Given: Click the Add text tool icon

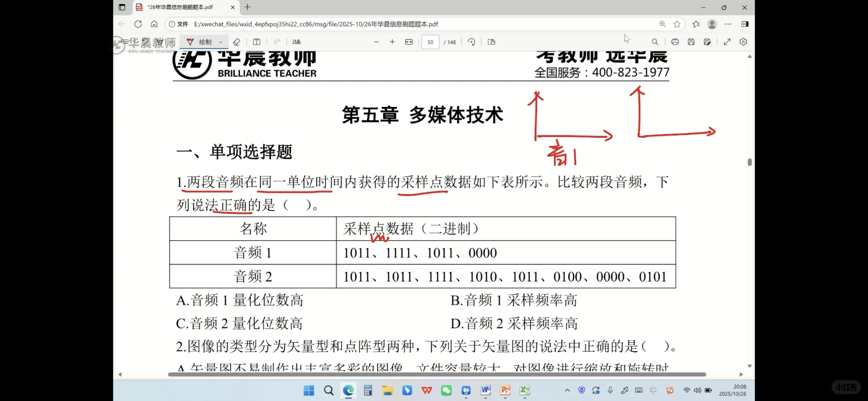Looking at the screenshot, I should point(256,42).
